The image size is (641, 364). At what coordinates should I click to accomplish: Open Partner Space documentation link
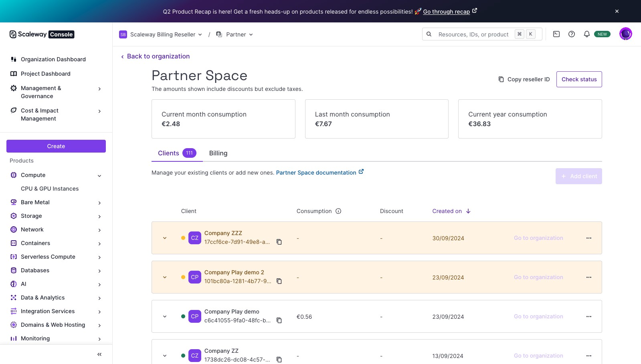click(x=320, y=173)
